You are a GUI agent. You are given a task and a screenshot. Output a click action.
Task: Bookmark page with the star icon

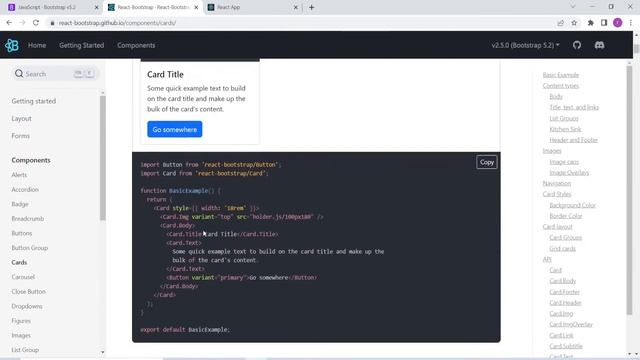[574, 23]
